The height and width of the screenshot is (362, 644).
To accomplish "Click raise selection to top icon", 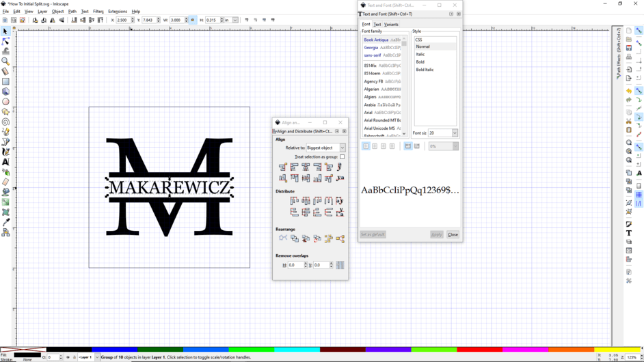I will [100, 20].
